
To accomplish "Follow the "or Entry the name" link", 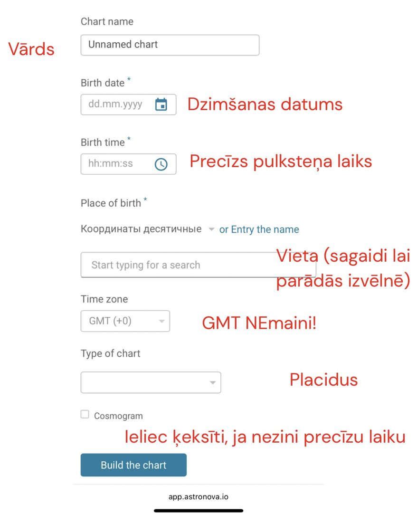I will pyautogui.click(x=259, y=229).
